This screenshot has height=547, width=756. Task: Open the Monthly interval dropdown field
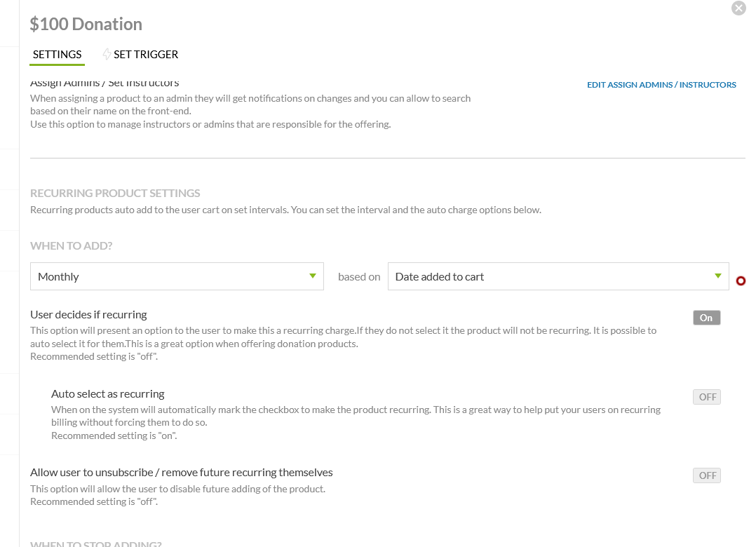click(168, 276)
